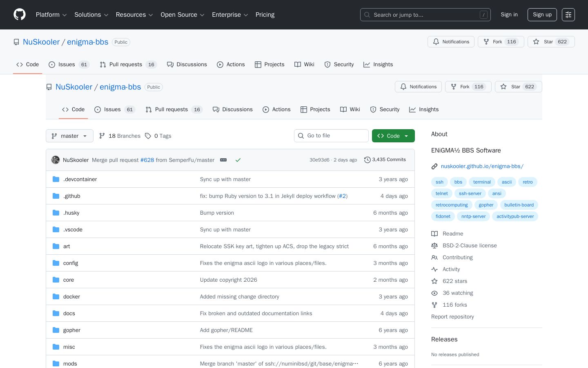This screenshot has width=588, height=368.
Task: Click the Report repository link
Action: click(452, 317)
